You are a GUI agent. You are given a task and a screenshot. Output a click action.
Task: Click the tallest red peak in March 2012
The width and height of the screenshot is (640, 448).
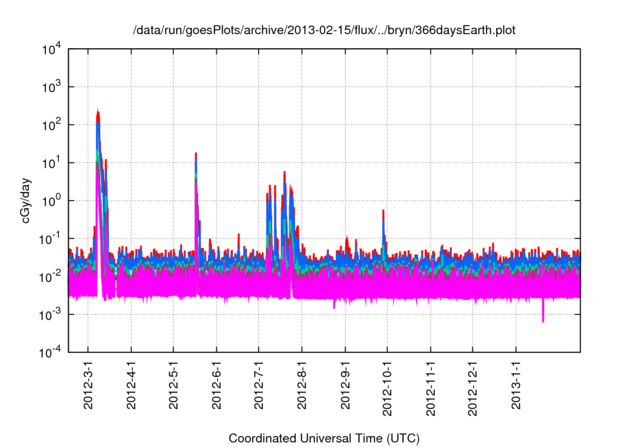point(98,112)
